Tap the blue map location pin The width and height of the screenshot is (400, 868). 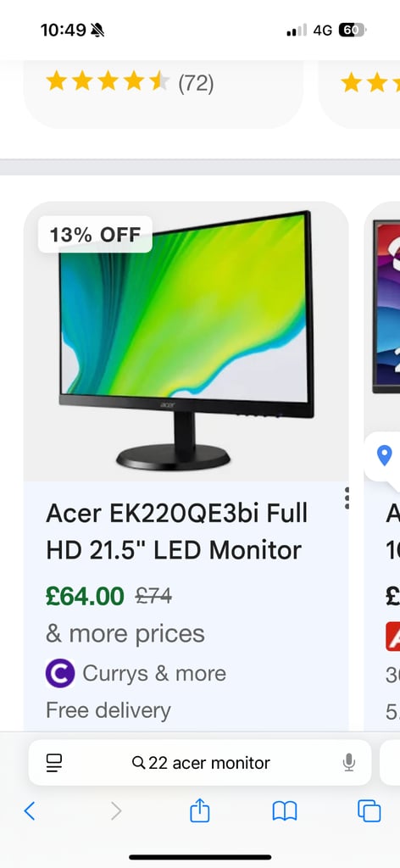384,456
